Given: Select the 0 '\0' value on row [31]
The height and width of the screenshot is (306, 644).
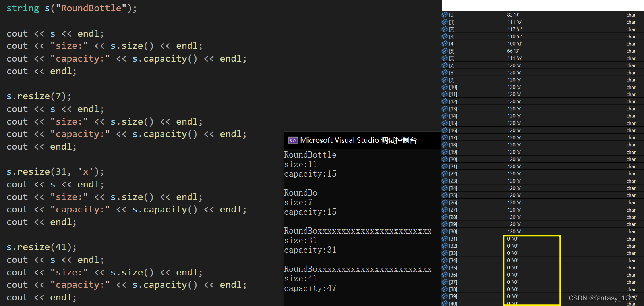Looking at the screenshot, I should point(512,239).
